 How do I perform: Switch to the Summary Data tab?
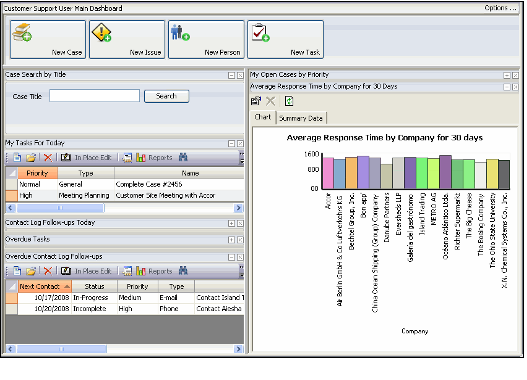click(x=301, y=118)
